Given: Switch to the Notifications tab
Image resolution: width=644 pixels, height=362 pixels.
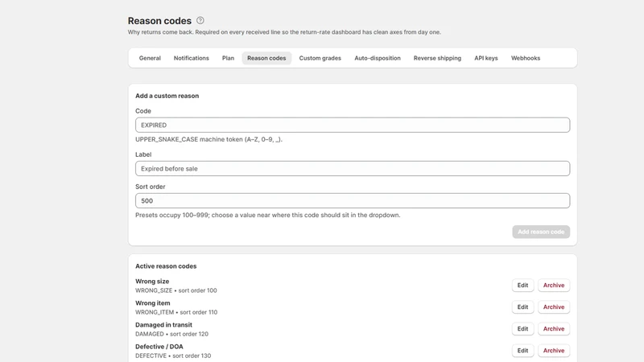Looking at the screenshot, I should tap(192, 58).
